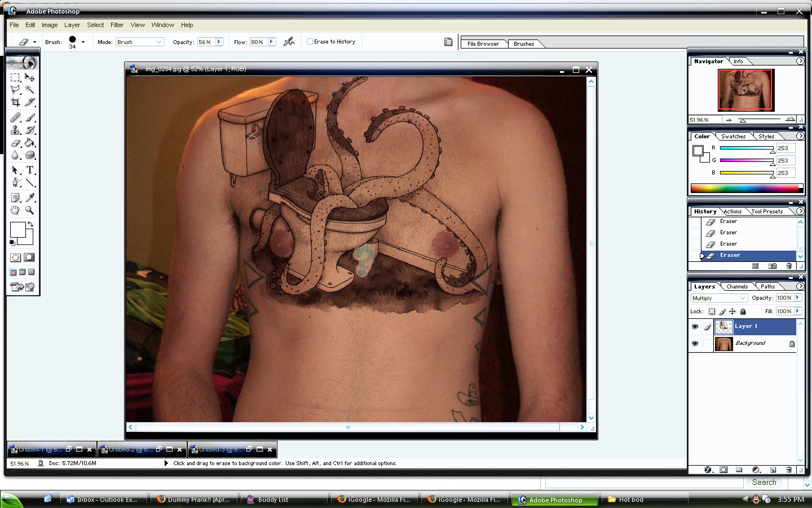This screenshot has height=508, width=812.
Task: Switch to the Channels tab
Action: 737,287
